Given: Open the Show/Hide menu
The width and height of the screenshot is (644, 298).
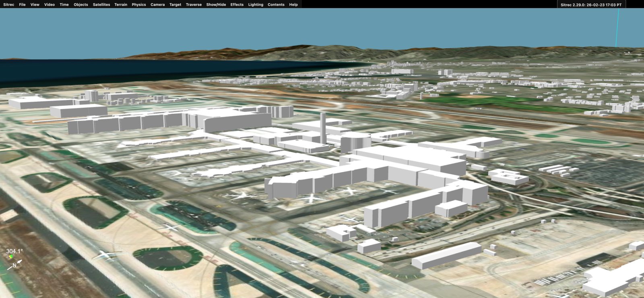Looking at the screenshot, I should [216, 4].
